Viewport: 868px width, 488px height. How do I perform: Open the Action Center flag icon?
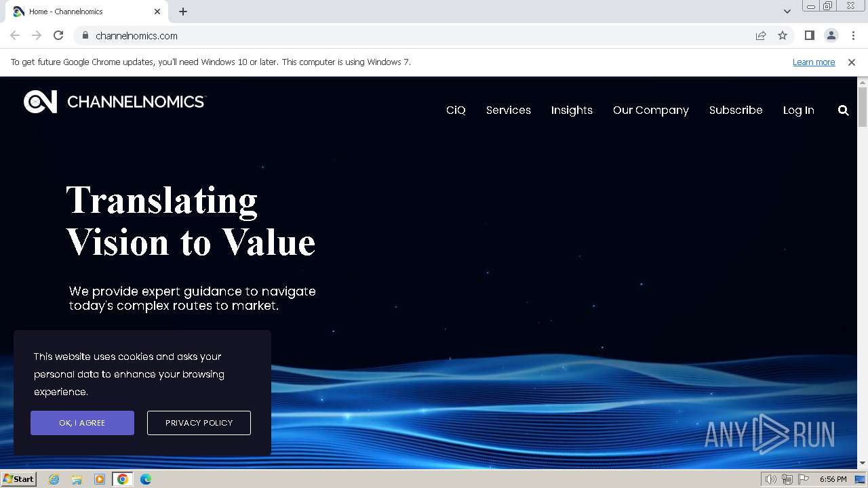click(803, 479)
